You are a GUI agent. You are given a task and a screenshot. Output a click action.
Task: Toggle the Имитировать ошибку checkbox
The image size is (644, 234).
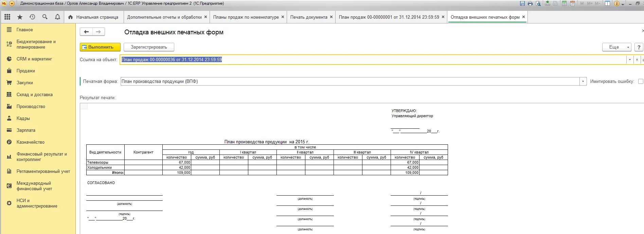[x=641, y=82]
